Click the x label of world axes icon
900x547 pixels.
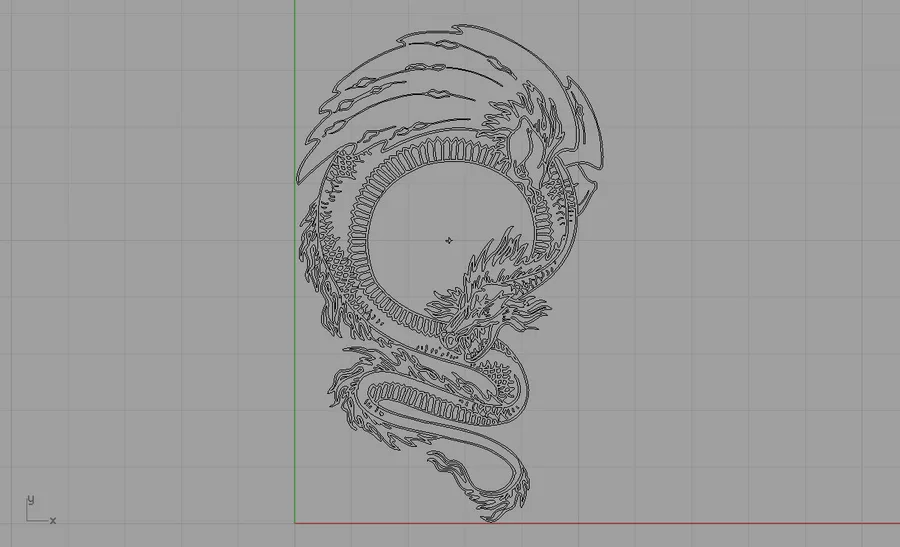[53, 521]
